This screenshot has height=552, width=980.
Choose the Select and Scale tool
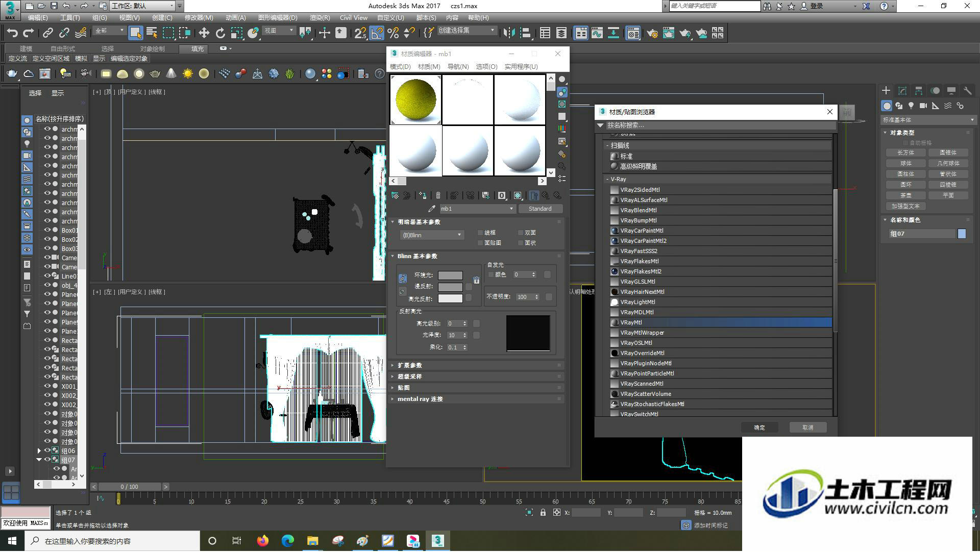click(236, 33)
